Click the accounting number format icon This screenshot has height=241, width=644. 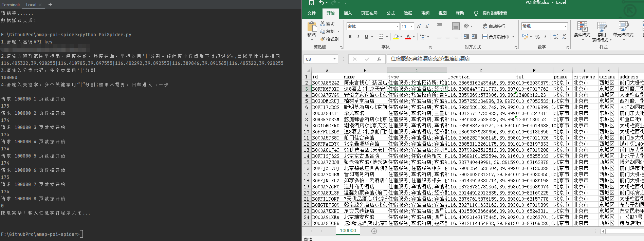[x=525, y=36]
